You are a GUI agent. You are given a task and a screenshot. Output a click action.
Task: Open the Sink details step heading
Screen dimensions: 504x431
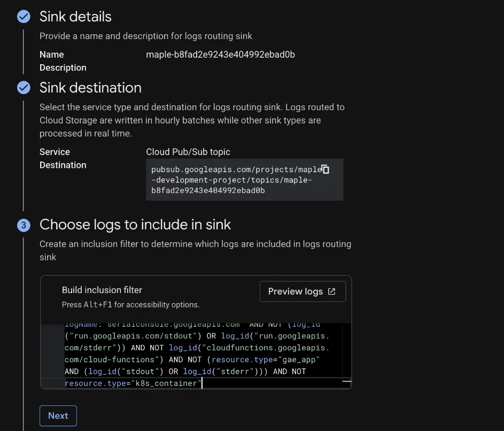click(x=75, y=17)
